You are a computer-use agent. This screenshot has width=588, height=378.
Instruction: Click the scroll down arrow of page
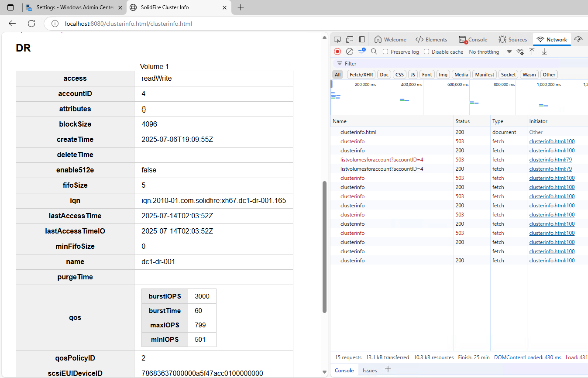pyautogui.click(x=324, y=372)
